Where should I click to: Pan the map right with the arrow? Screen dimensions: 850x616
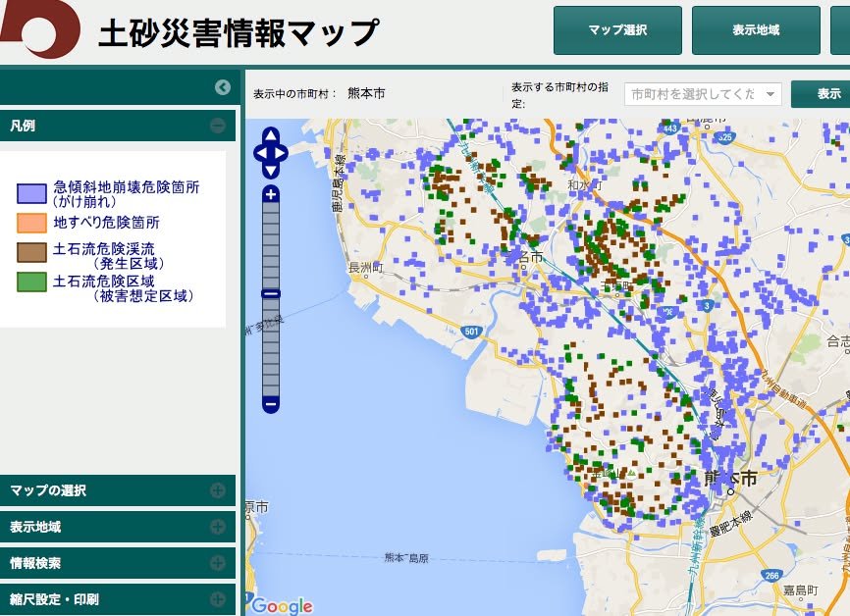pyautogui.click(x=283, y=153)
